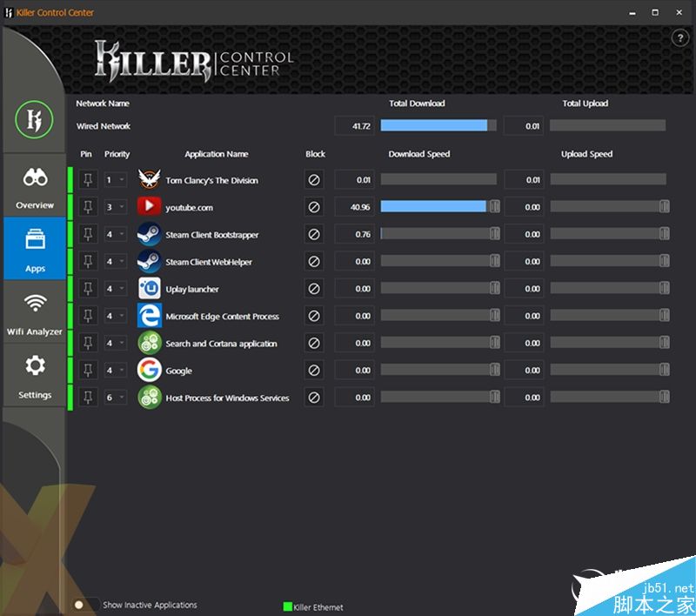Viewport: 696px width, 616px height.
Task: Adjust youtube.com upload limit slider
Action: point(664,206)
